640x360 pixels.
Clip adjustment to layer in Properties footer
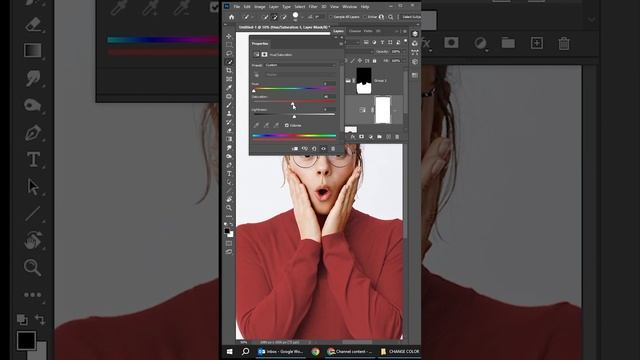pos(295,149)
